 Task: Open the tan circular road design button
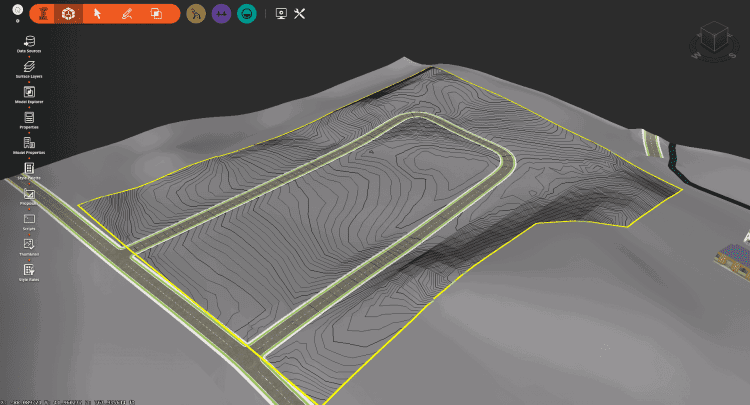click(x=196, y=14)
